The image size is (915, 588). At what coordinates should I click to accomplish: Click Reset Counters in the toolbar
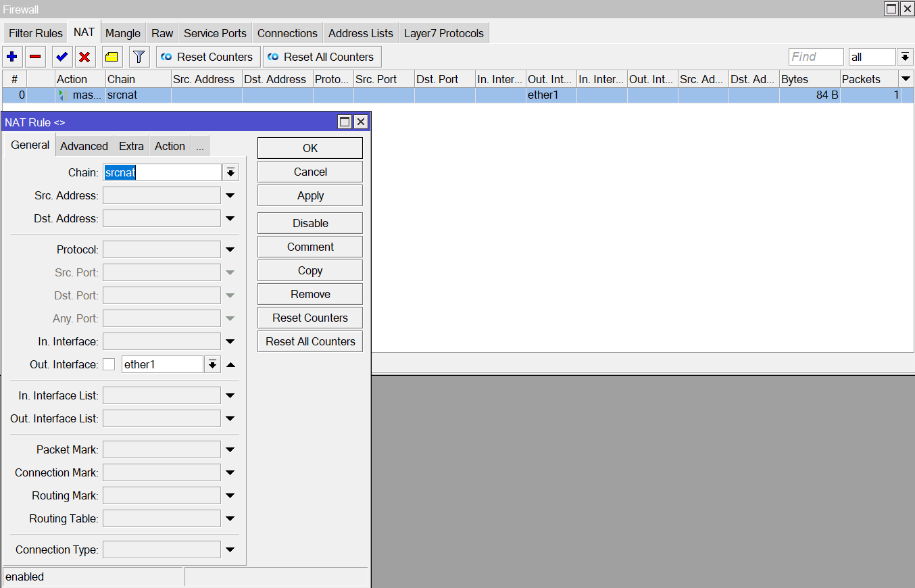pos(207,57)
